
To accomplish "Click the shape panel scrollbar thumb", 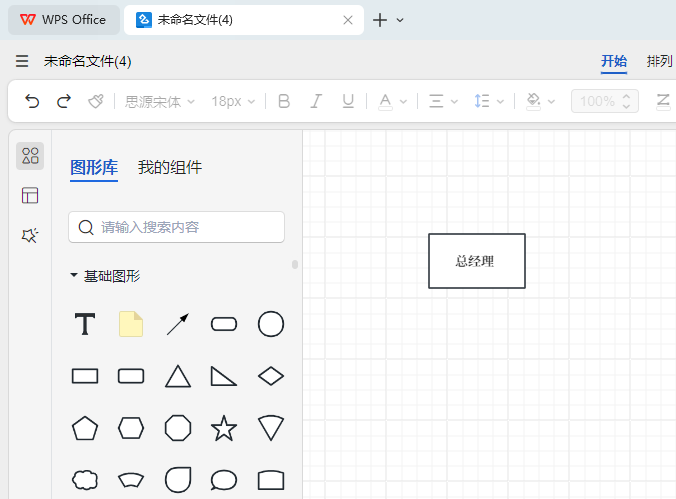I will click(x=295, y=264).
